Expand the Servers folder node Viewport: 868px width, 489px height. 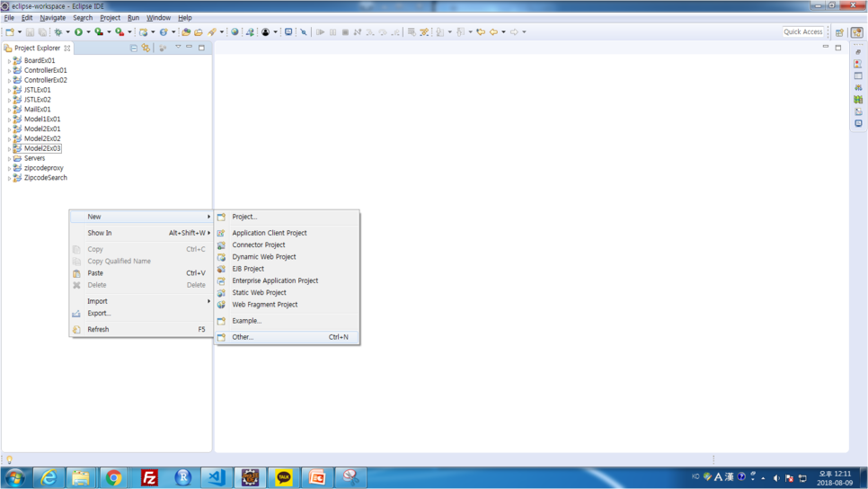9,158
